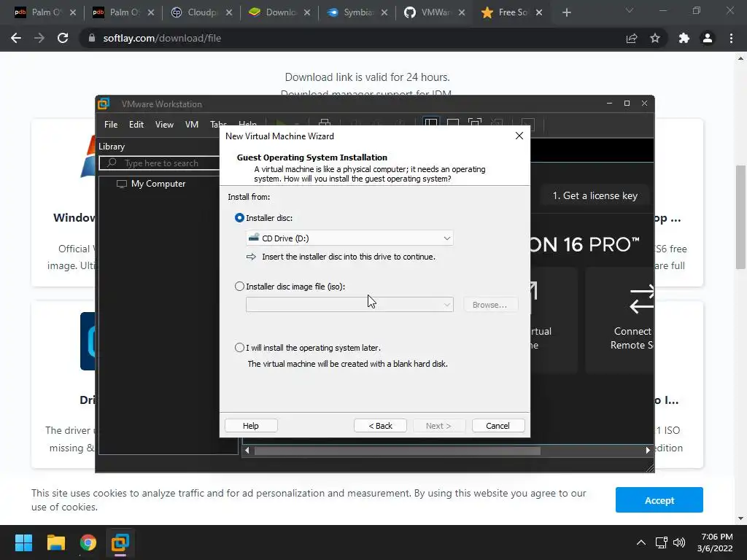Switch to the Downlo tab

(280, 12)
